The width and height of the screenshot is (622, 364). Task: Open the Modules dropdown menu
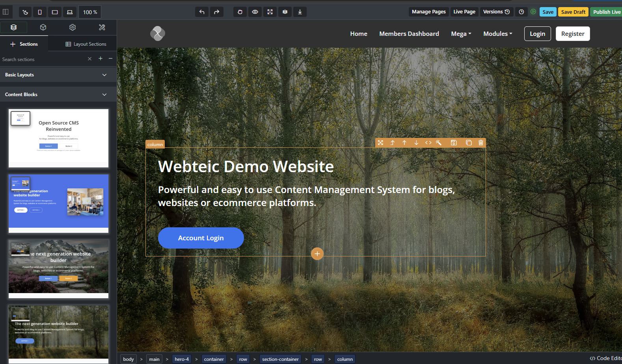click(498, 34)
